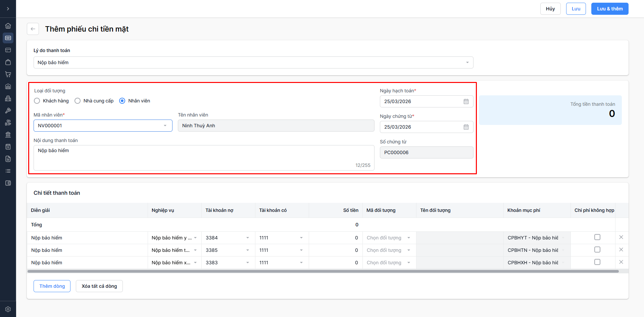Open the bank building sidebar icon

click(8, 135)
